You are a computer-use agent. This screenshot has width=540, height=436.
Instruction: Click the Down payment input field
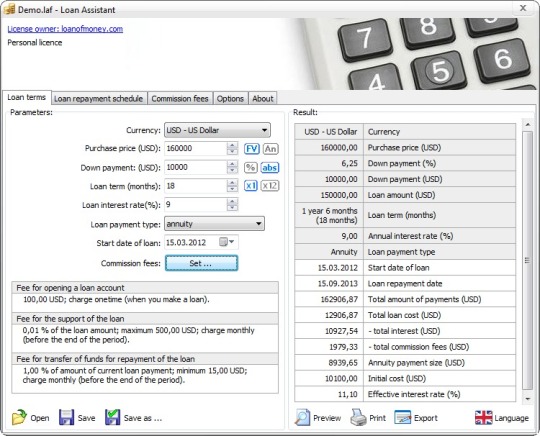point(196,167)
